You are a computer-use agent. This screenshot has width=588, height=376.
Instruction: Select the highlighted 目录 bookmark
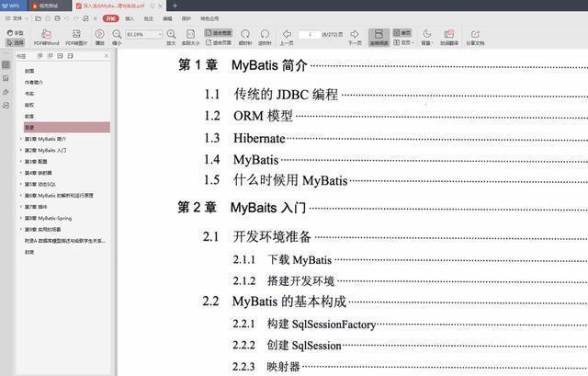67,128
